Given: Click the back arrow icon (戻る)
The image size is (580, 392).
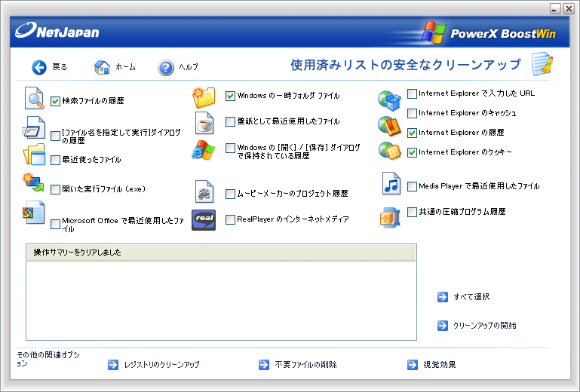Looking at the screenshot, I should pos(39,67).
